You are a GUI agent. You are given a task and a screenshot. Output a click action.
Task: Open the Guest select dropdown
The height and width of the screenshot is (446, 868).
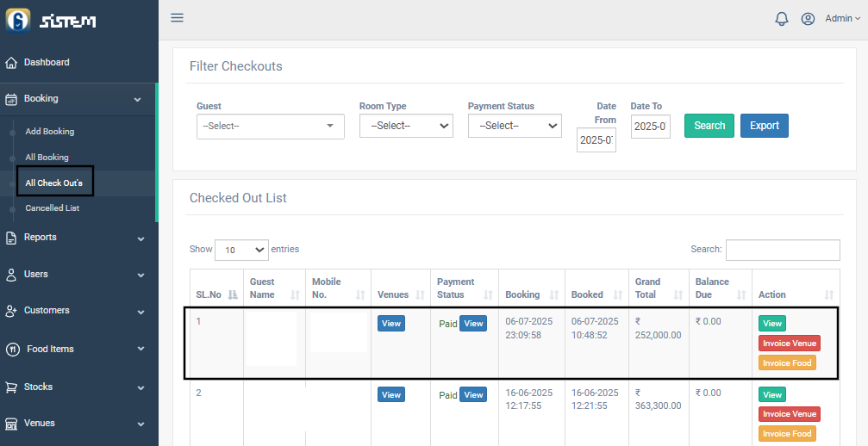(271, 127)
